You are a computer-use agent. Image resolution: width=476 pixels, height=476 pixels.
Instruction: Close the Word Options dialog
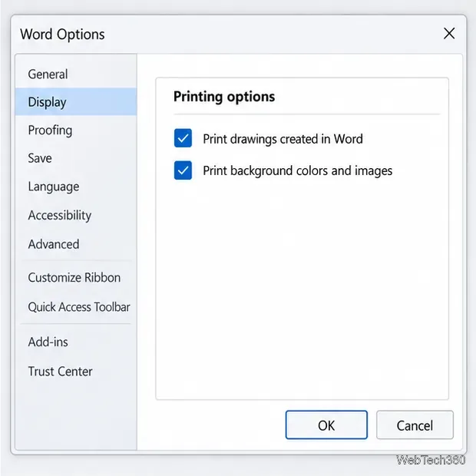click(x=449, y=33)
